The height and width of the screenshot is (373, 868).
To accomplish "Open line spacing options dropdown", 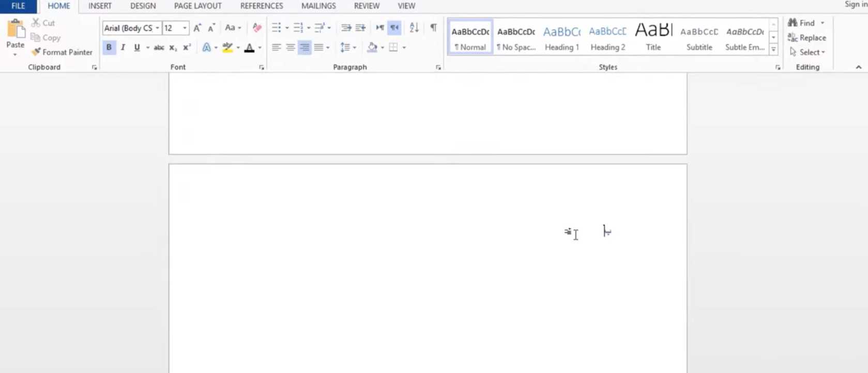I will coord(348,48).
